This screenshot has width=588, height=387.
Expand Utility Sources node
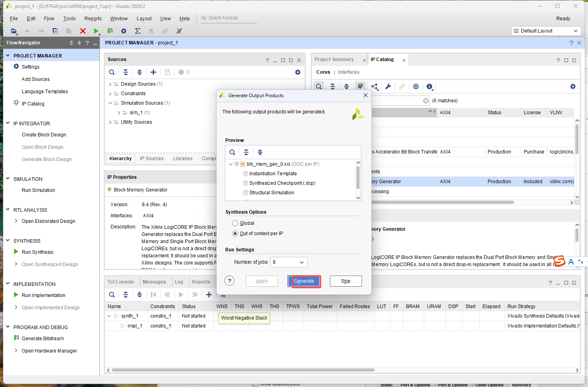(x=110, y=122)
